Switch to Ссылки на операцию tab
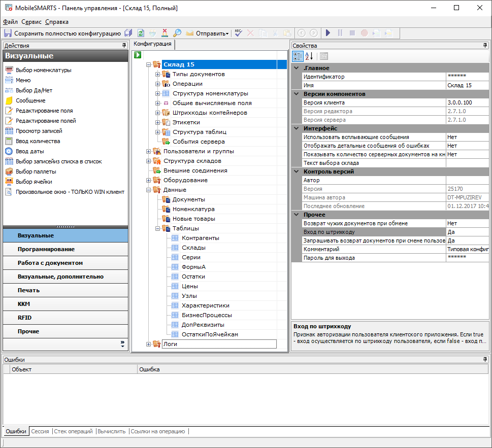Image resolution: width=492 pixels, height=448 pixels. tap(158, 431)
